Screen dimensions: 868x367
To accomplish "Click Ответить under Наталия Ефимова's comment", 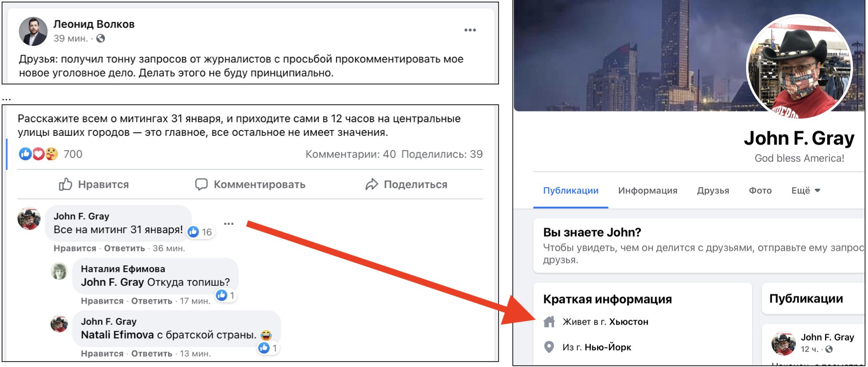I will pyautogui.click(x=152, y=301).
